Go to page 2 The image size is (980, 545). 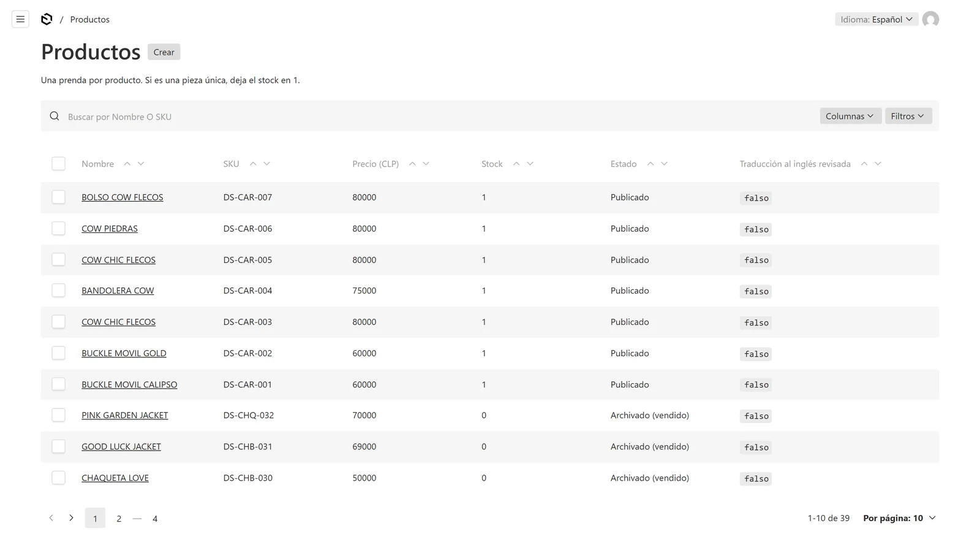coord(119,519)
